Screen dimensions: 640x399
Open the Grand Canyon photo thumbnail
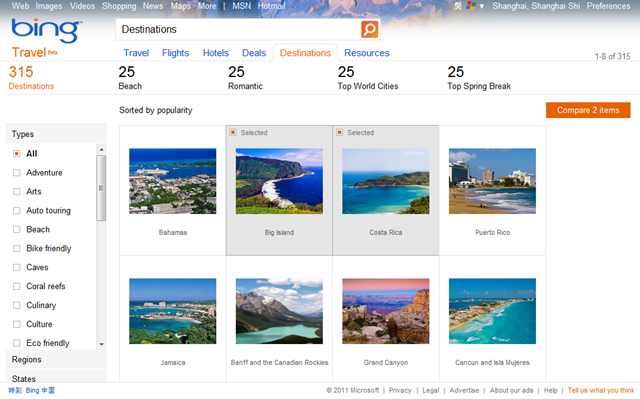click(386, 311)
